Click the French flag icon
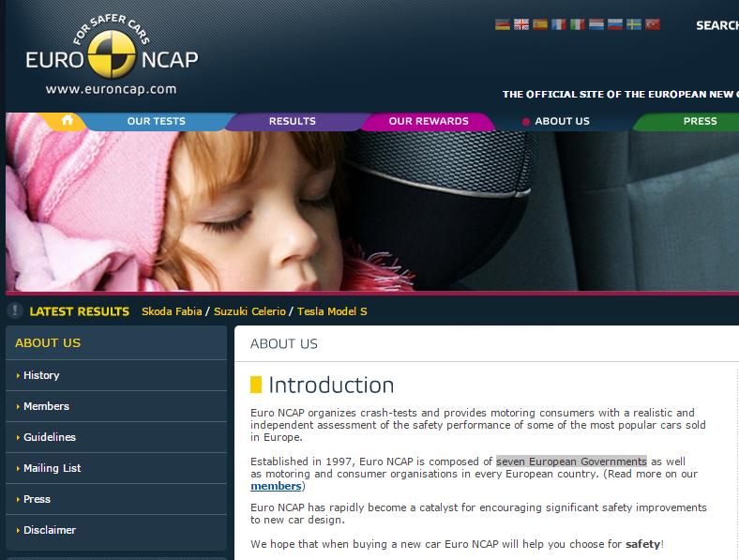Screen dimensions: 739x560 (559, 25)
